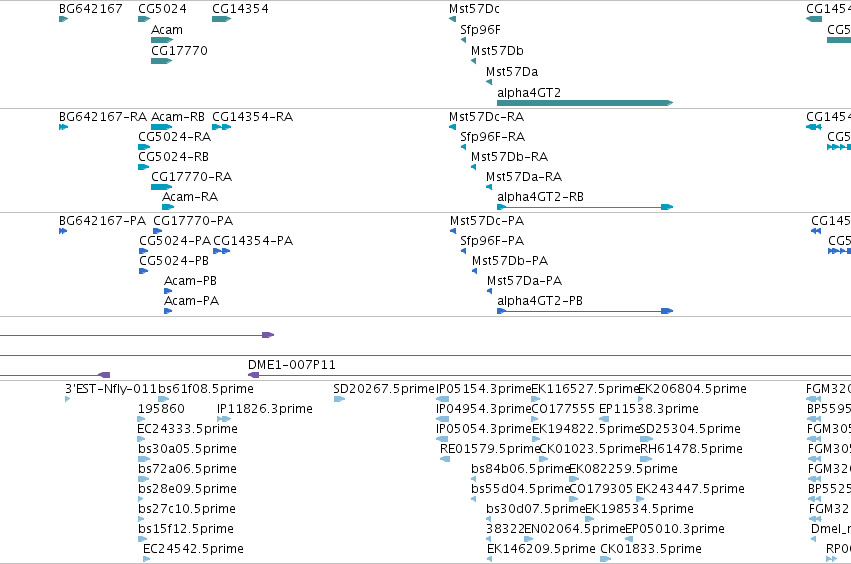
Task: Click the bs15f12.5prime EST label
Action: click(x=186, y=529)
